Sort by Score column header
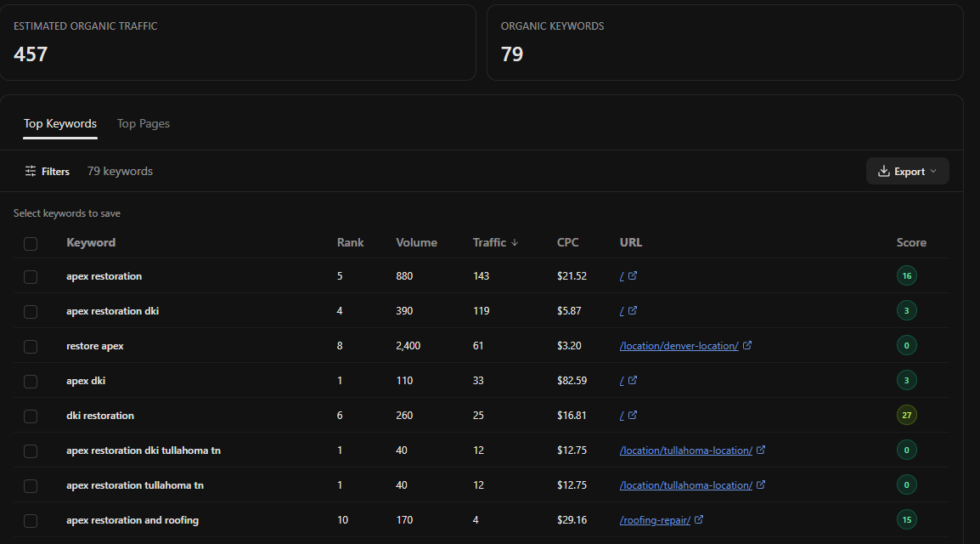Screen dimensions: 980x544 (911, 242)
